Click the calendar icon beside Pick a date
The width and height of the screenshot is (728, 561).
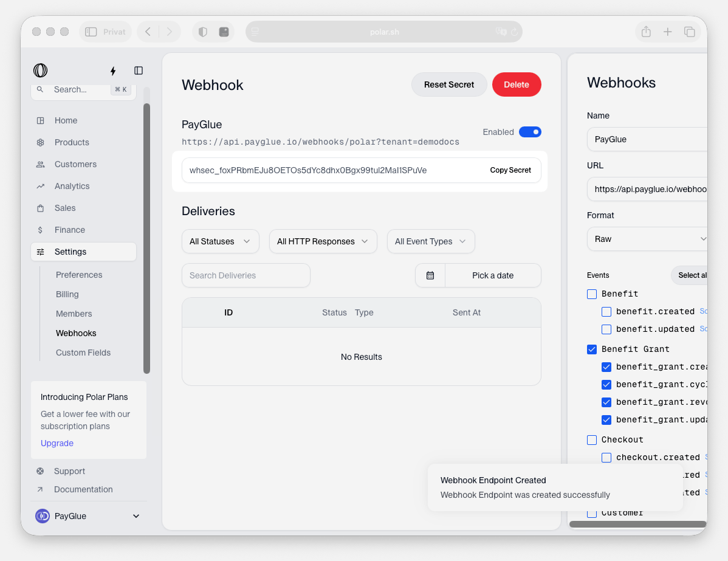click(x=430, y=275)
